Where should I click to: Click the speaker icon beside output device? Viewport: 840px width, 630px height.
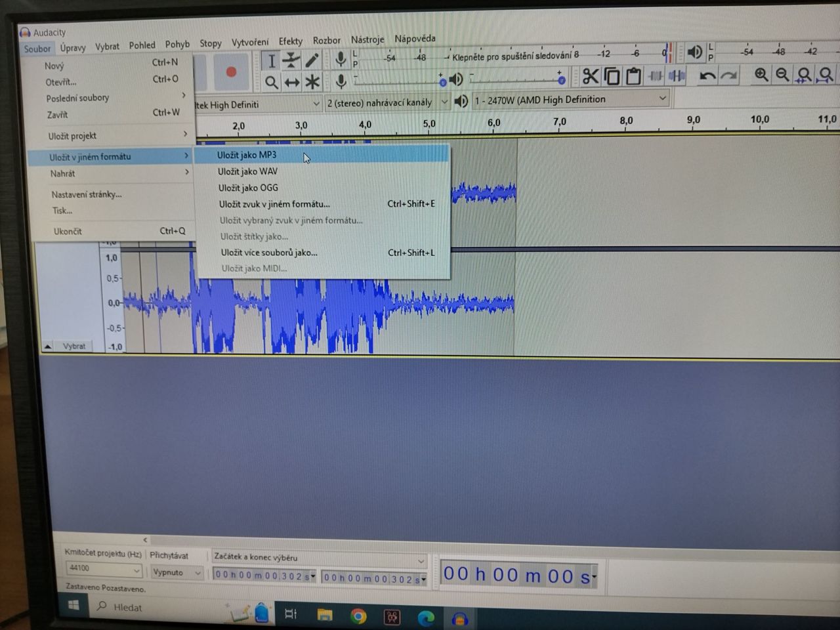coord(461,101)
